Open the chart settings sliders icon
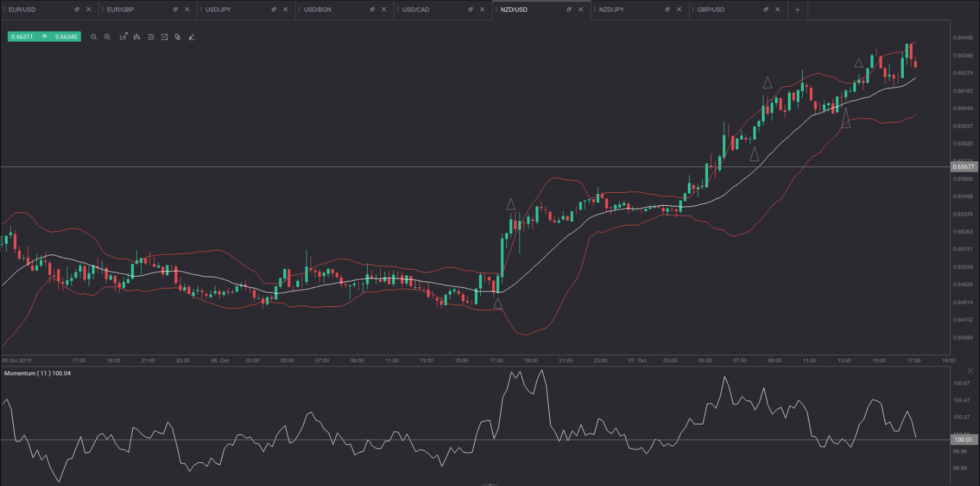This screenshot has height=486, width=980. tap(151, 37)
